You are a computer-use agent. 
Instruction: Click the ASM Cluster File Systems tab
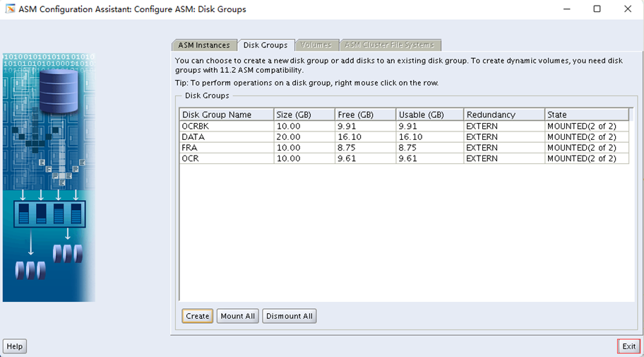tap(389, 45)
